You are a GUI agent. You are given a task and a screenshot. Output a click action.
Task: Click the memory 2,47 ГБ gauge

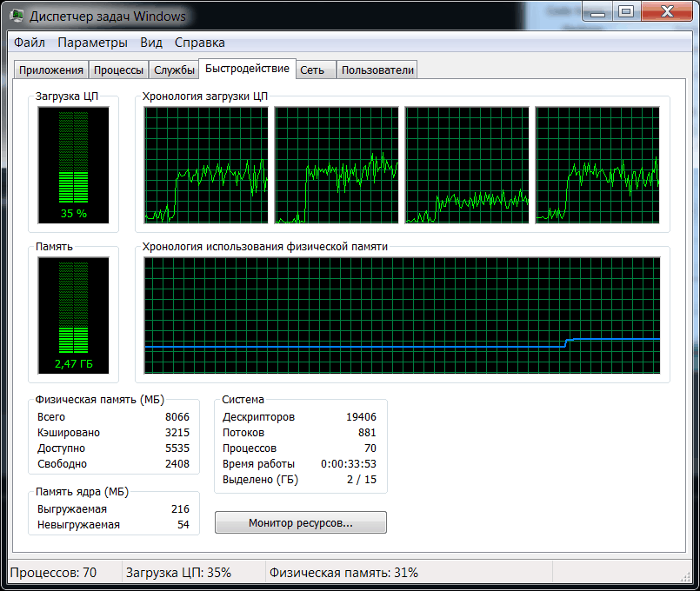click(x=73, y=315)
